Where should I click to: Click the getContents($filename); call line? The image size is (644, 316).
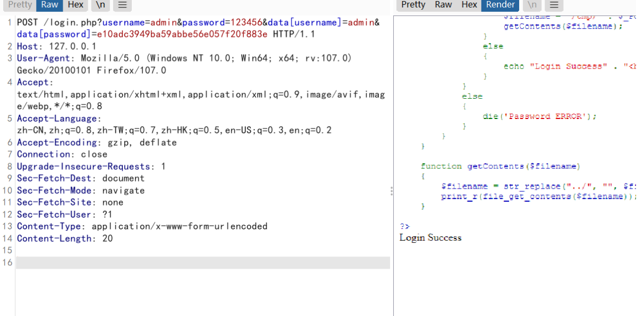[563, 27]
